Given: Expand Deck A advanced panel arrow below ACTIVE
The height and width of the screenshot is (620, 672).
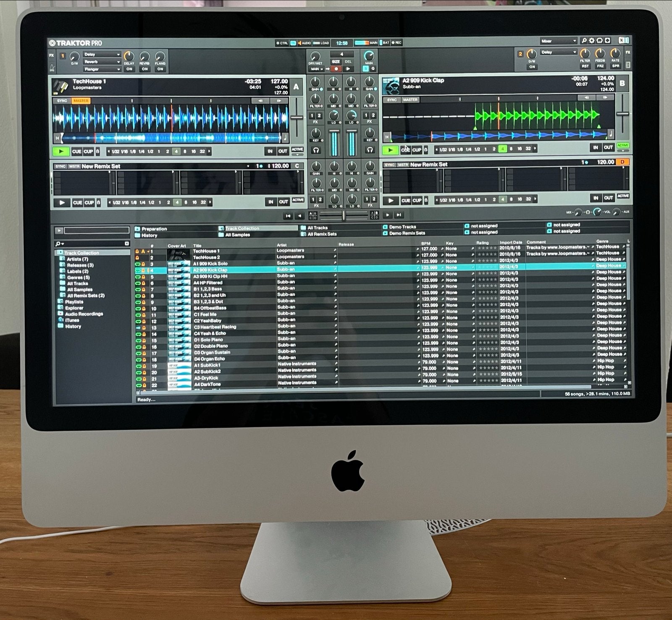Looking at the screenshot, I should pos(297,155).
